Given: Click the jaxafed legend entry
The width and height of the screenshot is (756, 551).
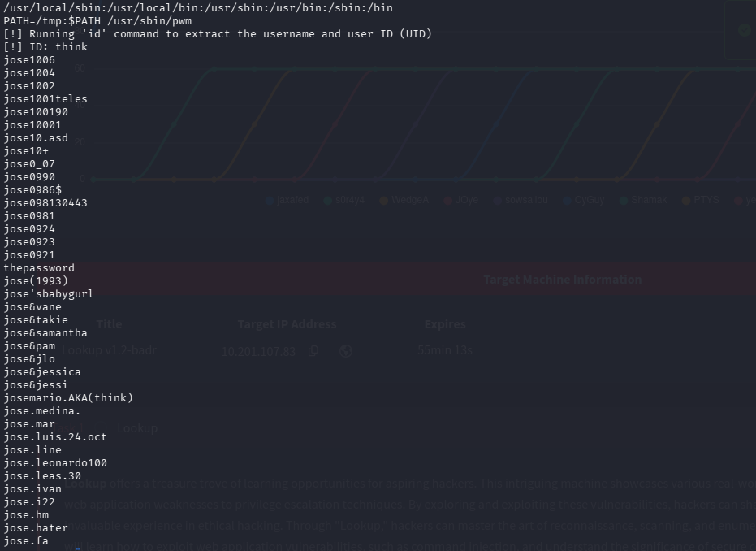Looking at the screenshot, I should (292, 200).
